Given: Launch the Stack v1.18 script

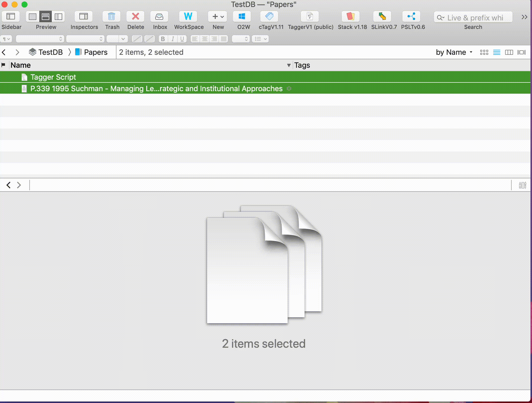Looking at the screenshot, I should [x=350, y=17].
